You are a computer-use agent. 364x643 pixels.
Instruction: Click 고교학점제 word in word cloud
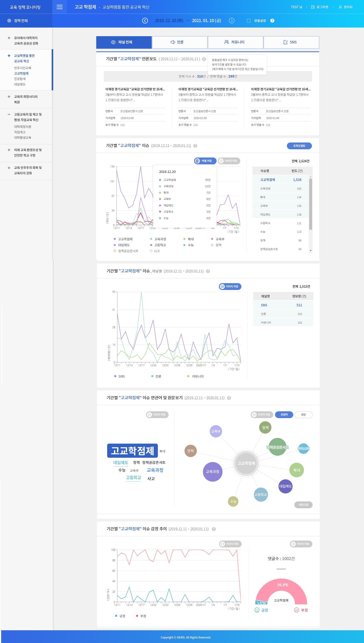[132, 450]
